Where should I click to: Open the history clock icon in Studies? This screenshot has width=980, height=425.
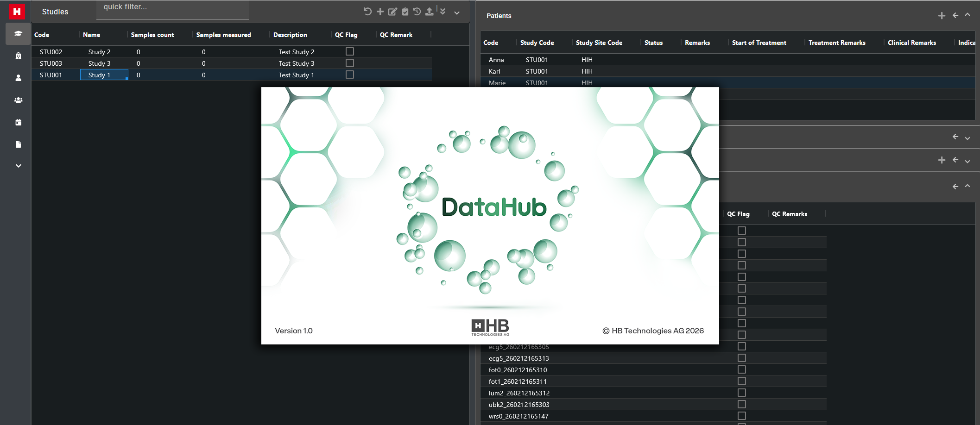coord(417,12)
